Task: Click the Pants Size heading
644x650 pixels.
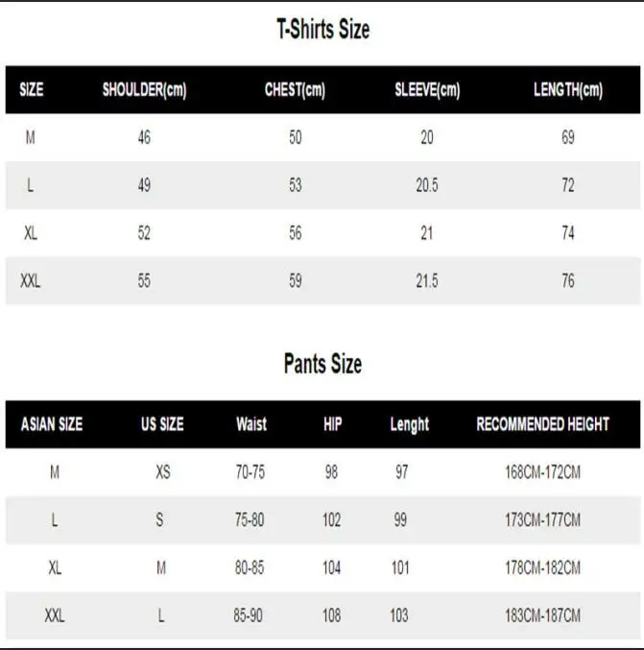Action: click(322, 365)
